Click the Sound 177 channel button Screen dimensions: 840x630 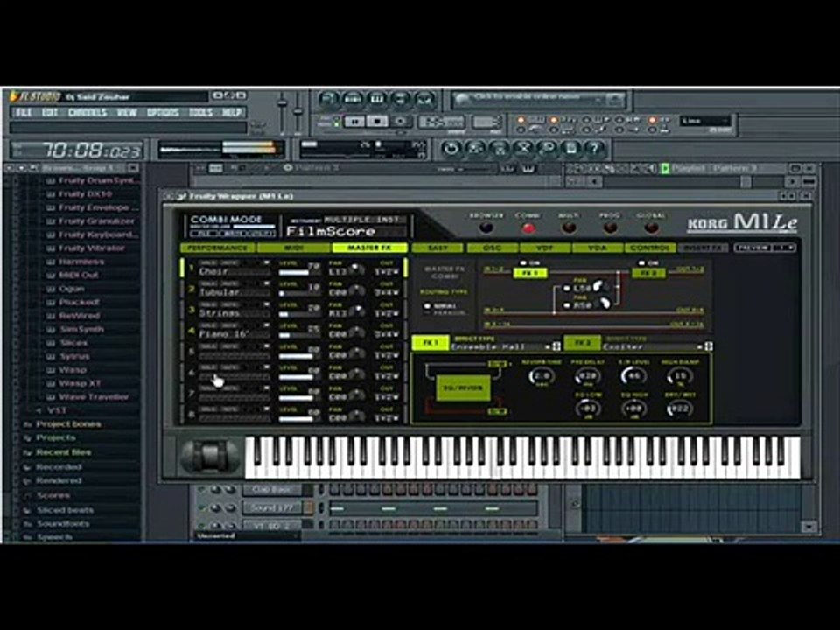(x=271, y=507)
